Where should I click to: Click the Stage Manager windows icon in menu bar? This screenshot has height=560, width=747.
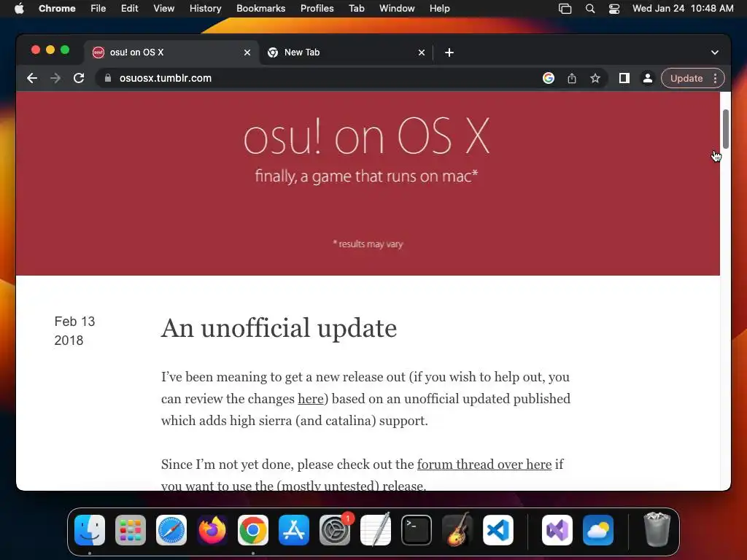click(x=565, y=9)
